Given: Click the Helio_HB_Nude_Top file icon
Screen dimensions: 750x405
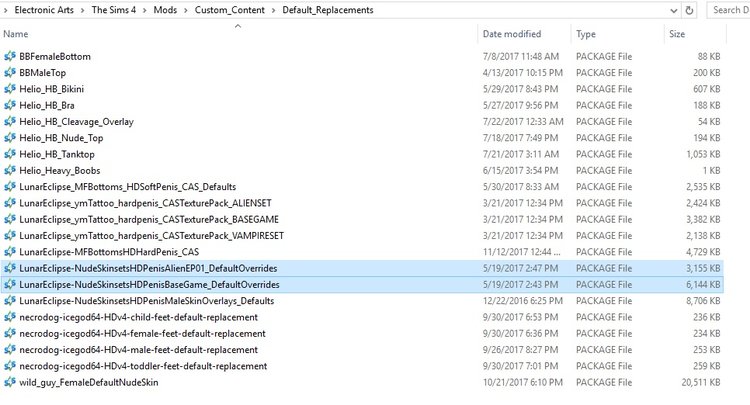Looking at the screenshot, I should (x=10, y=138).
